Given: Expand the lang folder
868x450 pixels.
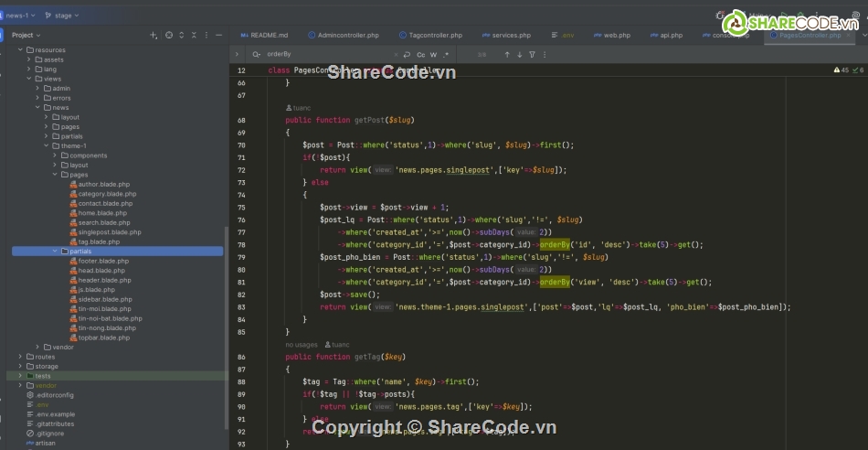Looking at the screenshot, I should pyautogui.click(x=29, y=70).
